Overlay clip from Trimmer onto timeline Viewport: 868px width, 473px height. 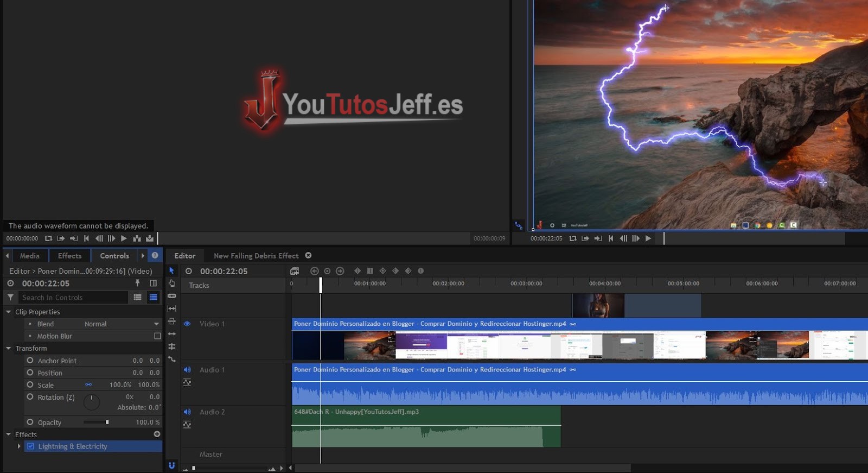coord(150,238)
